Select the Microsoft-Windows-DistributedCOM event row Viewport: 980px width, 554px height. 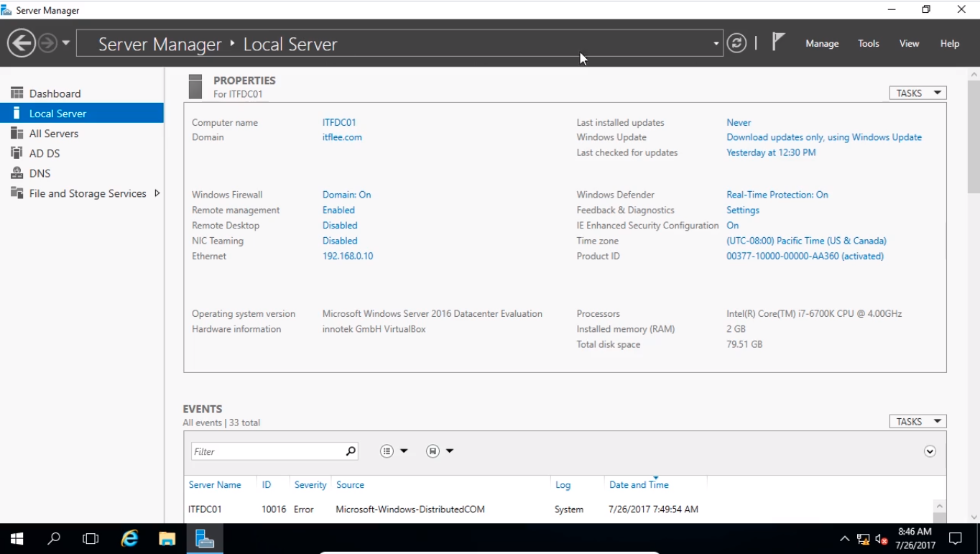558,509
